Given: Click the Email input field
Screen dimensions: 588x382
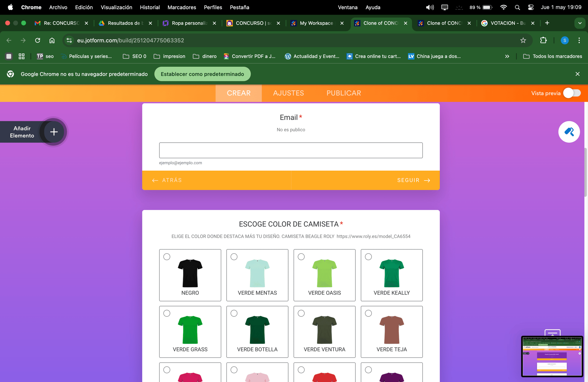Looking at the screenshot, I should coord(291,150).
